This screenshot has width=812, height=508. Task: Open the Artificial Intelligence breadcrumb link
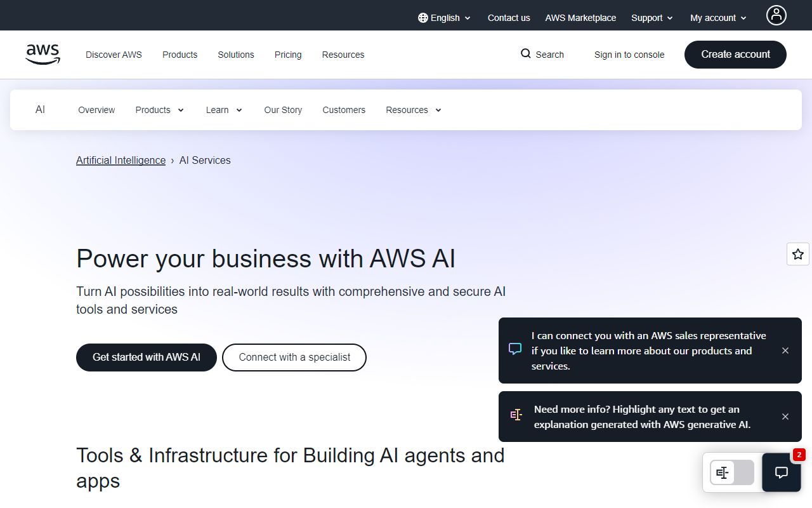tap(121, 160)
